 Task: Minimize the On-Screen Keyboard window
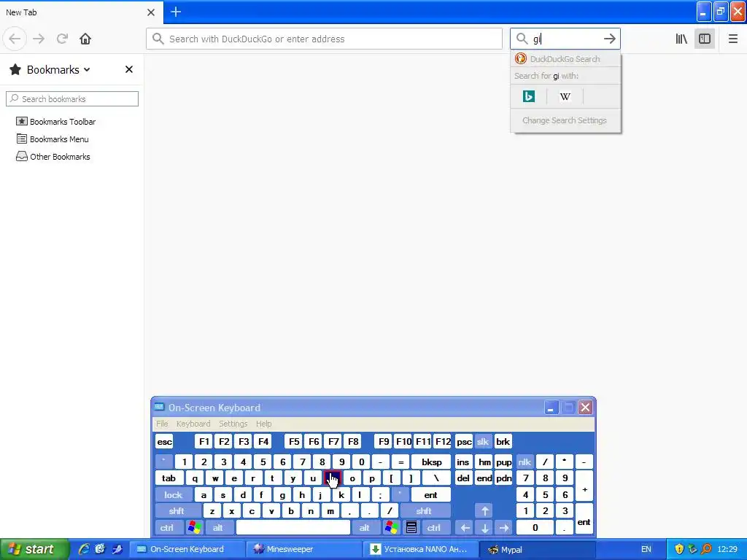551,408
